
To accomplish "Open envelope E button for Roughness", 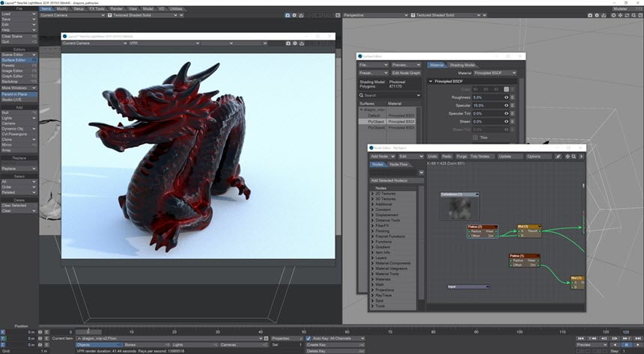I will (512, 97).
